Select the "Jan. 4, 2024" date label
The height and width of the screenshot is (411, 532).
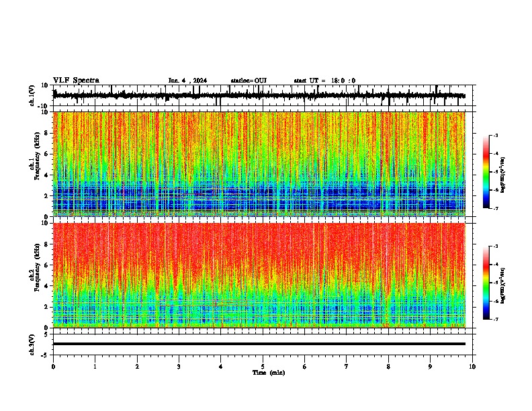187,81
